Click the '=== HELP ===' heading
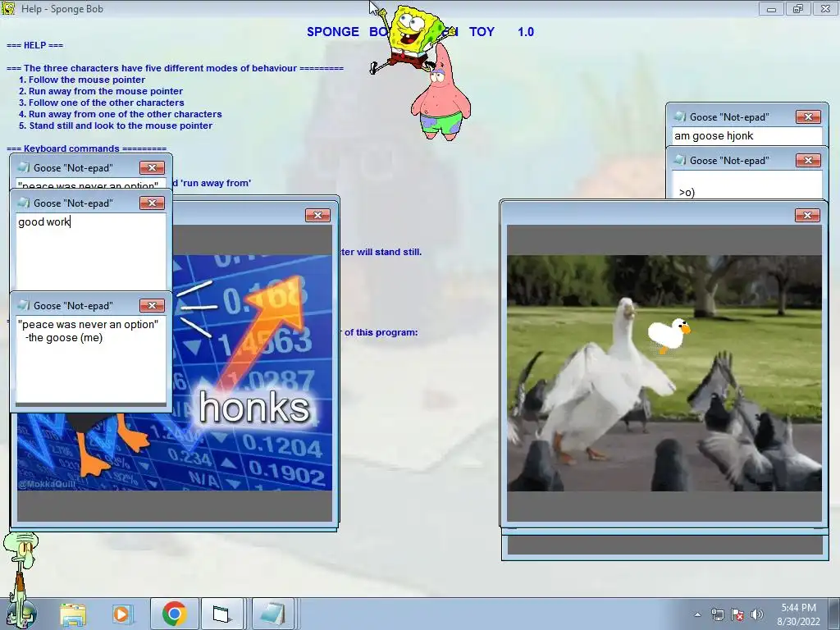Screen dimensions: 840x630 34,45
